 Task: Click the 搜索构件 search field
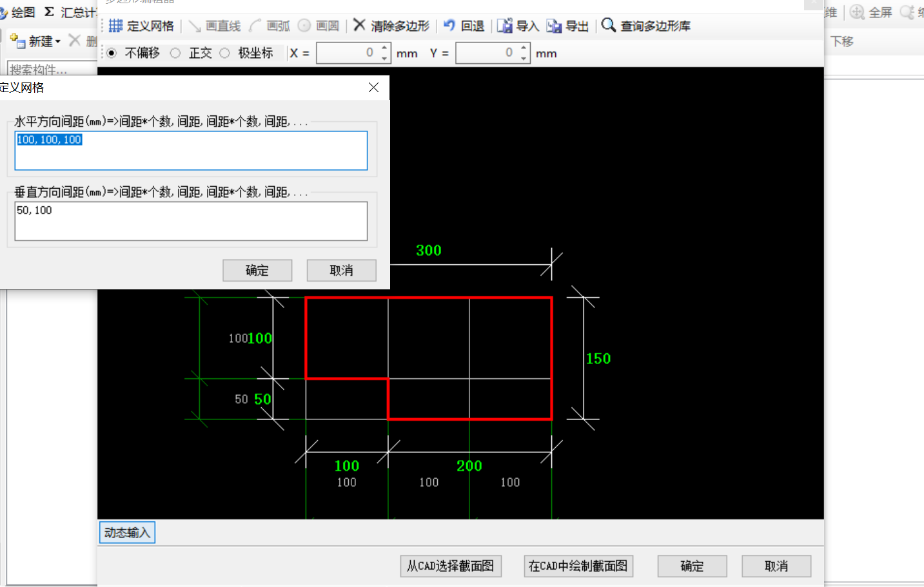(x=52, y=68)
